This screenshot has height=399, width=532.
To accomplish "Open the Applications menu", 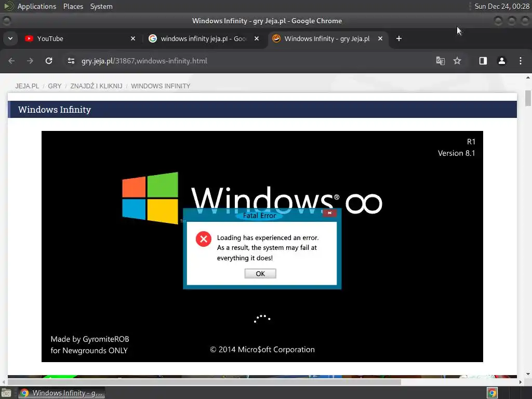I will point(37,6).
